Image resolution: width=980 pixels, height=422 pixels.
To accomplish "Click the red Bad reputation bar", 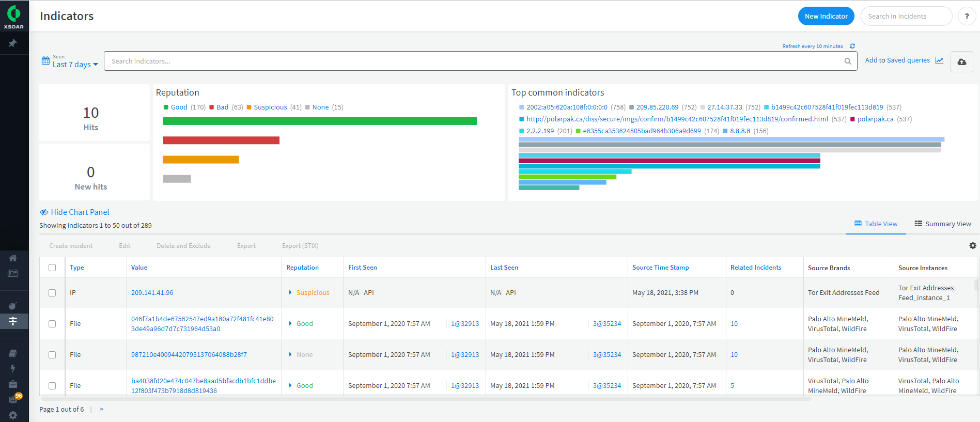I will (221, 140).
